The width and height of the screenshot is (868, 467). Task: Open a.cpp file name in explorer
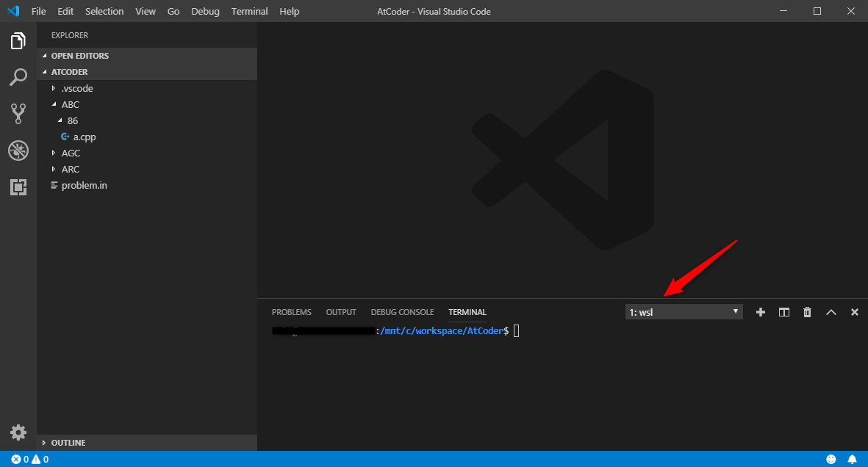(85, 137)
